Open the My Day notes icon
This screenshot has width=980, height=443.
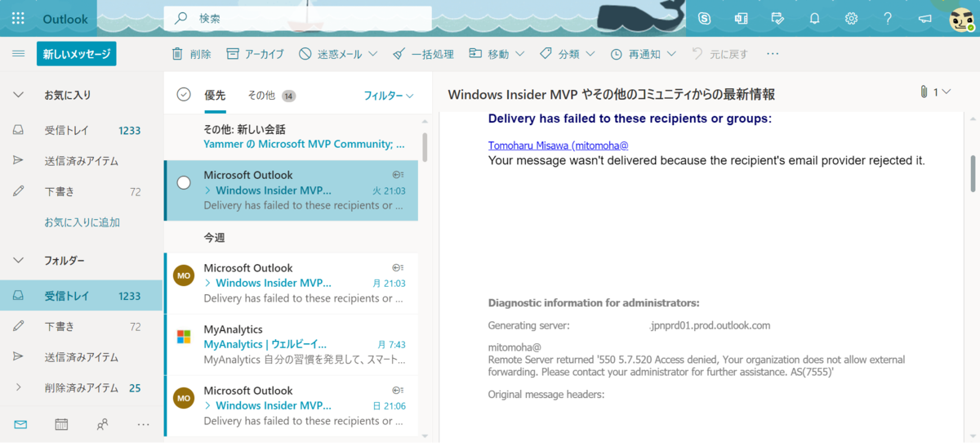click(x=777, y=18)
